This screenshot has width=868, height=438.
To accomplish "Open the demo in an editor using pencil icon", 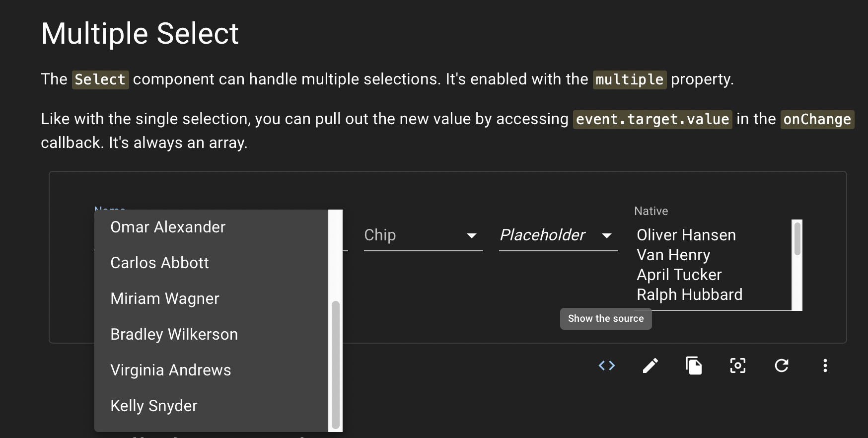I will click(x=651, y=365).
